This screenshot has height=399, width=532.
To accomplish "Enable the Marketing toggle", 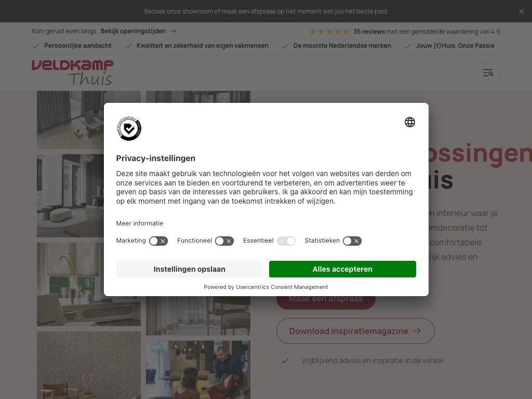I will tap(158, 241).
